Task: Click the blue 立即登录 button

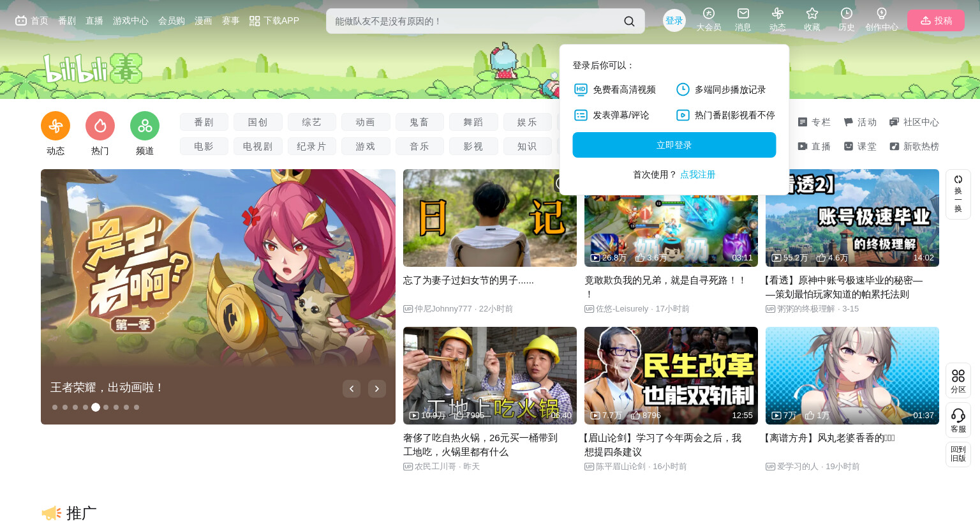Action: [x=674, y=145]
